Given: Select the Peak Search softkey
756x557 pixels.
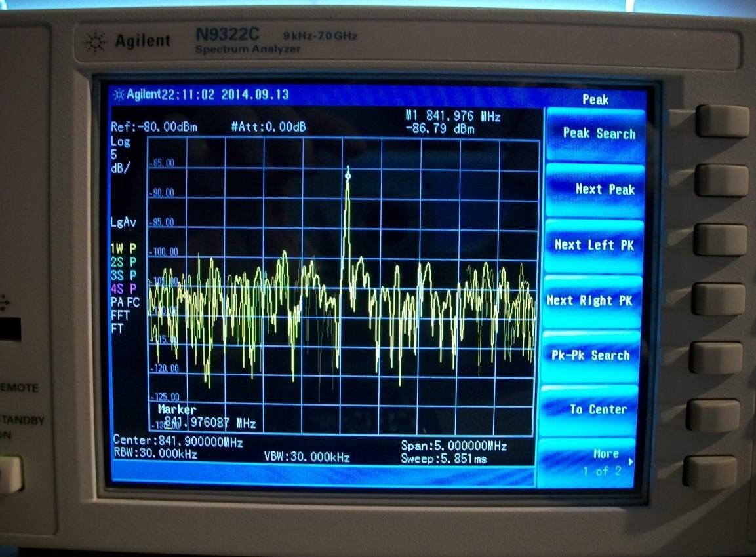Looking at the screenshot, I should 596,135.
